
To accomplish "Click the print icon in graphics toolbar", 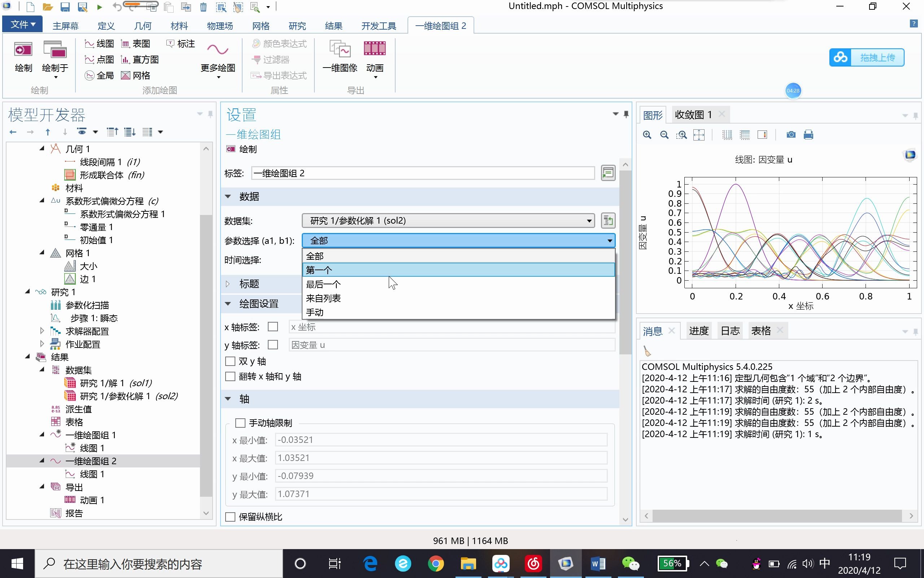I will tap(808, 134).
